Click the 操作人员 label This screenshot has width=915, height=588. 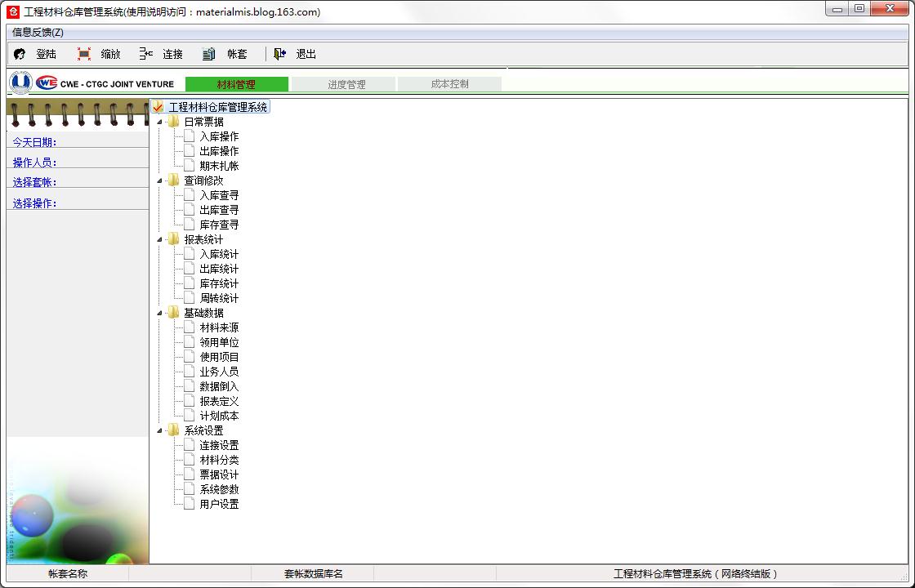(34, 163)
